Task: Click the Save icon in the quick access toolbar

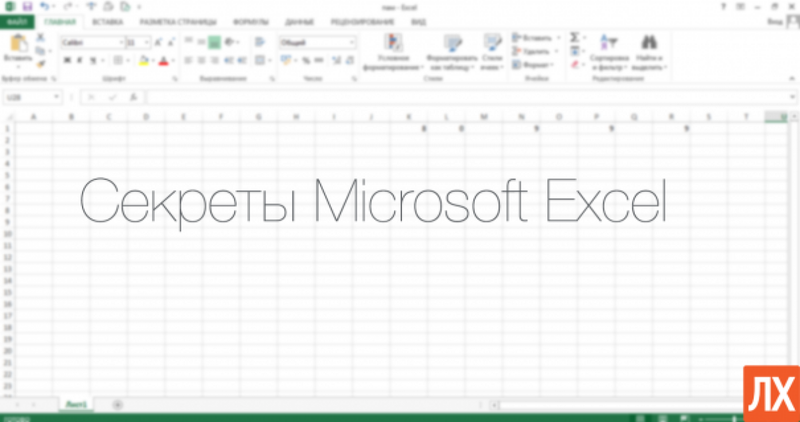Action: [x=27, y=7]
